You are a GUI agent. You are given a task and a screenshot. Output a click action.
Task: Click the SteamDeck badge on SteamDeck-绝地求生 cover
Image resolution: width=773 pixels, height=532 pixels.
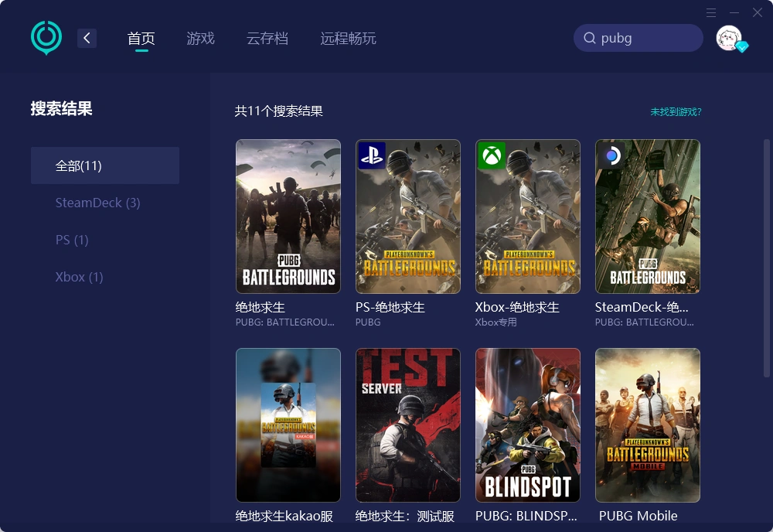pos(610,156)
